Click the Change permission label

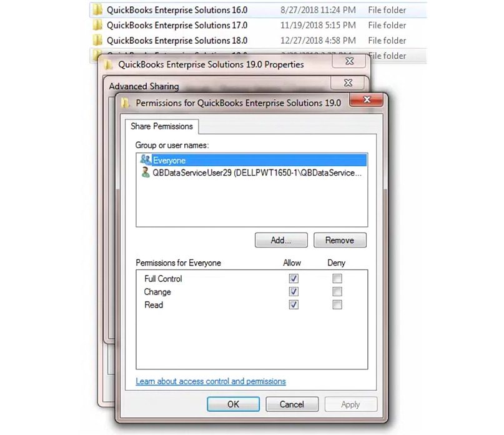[x=157, y=292]
